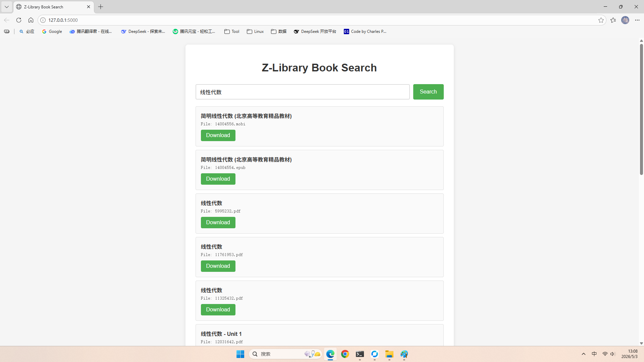Open DeepSeek 开放平台 bookmark
The width and height of the screenshot is (644, 362).
click(315, 32)
